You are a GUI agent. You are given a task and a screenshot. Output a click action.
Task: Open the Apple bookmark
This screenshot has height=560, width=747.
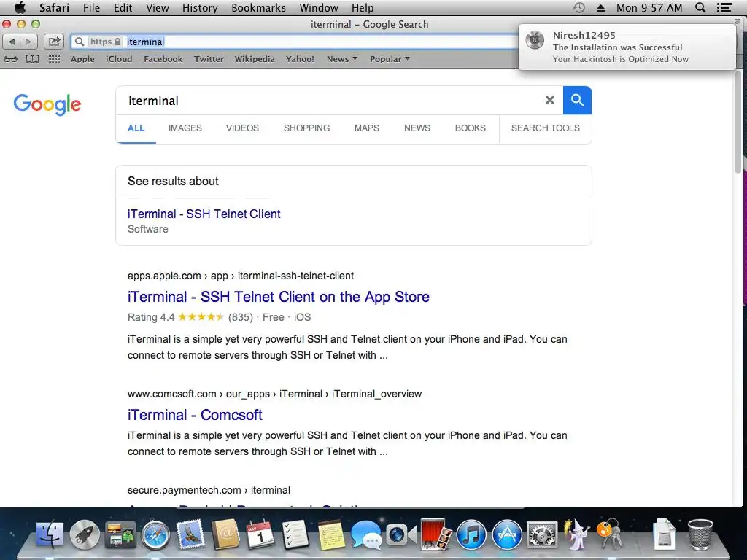[82, 59]
